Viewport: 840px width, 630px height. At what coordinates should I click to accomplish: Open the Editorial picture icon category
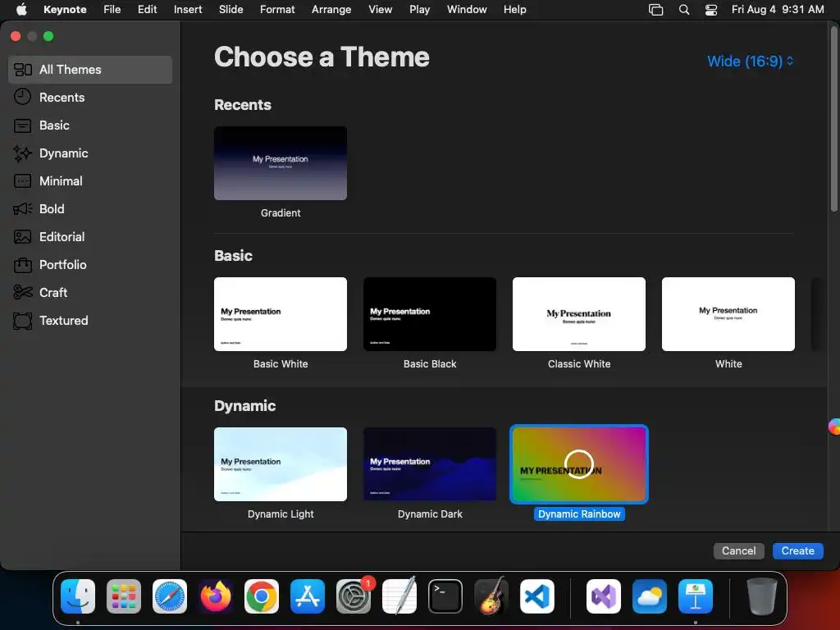[22, 237]
